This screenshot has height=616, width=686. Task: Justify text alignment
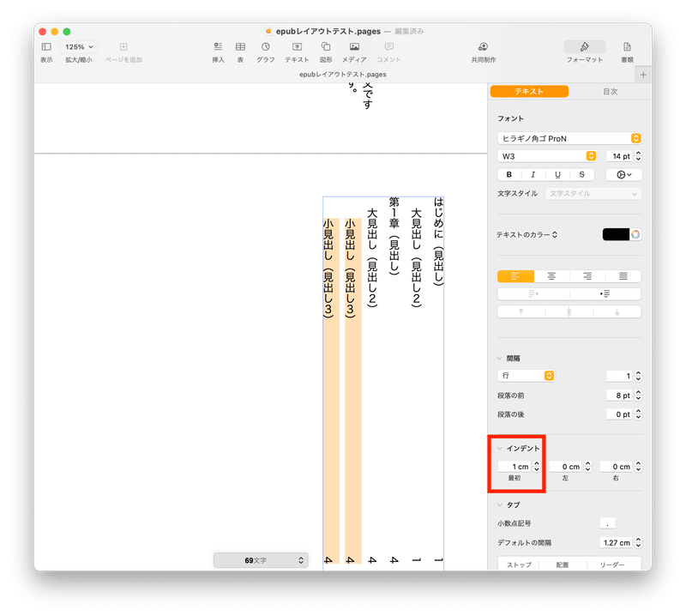(x=623, y=276)
